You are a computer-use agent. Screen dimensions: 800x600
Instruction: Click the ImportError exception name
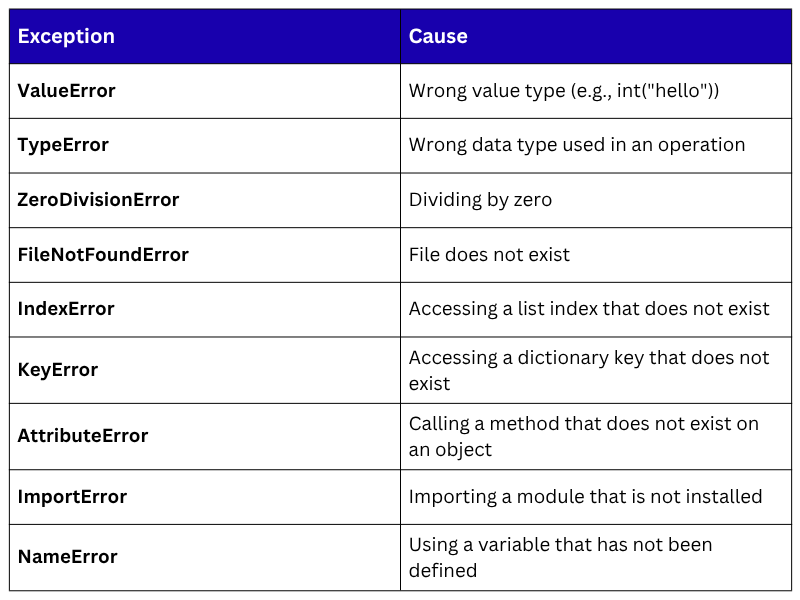[72, 497]
